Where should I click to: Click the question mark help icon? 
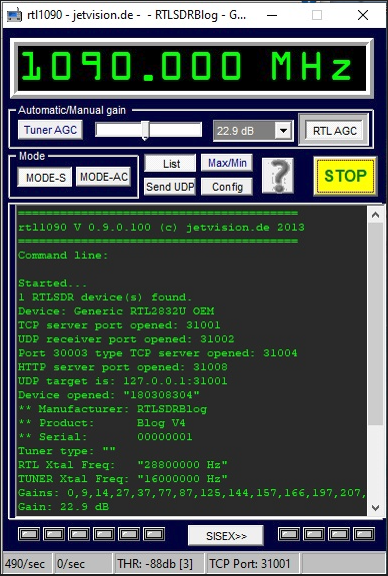pyautogui.click(x=277, y=176)
